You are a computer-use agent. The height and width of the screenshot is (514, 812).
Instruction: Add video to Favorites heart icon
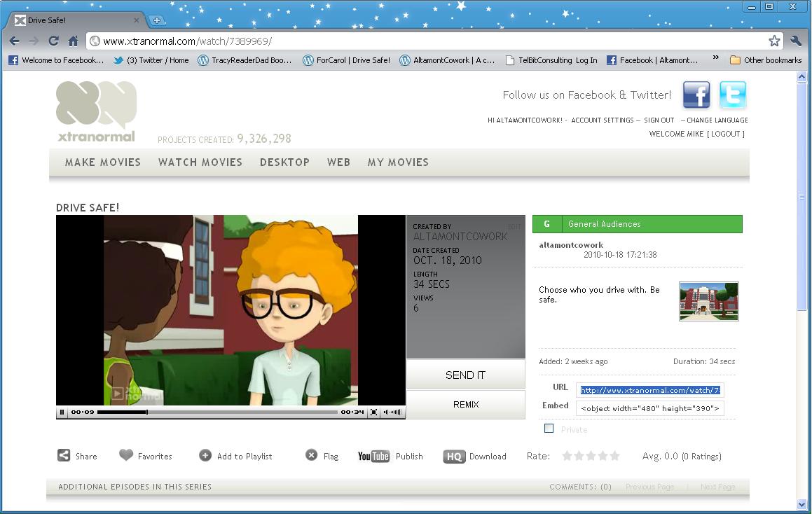click(126, 455)
